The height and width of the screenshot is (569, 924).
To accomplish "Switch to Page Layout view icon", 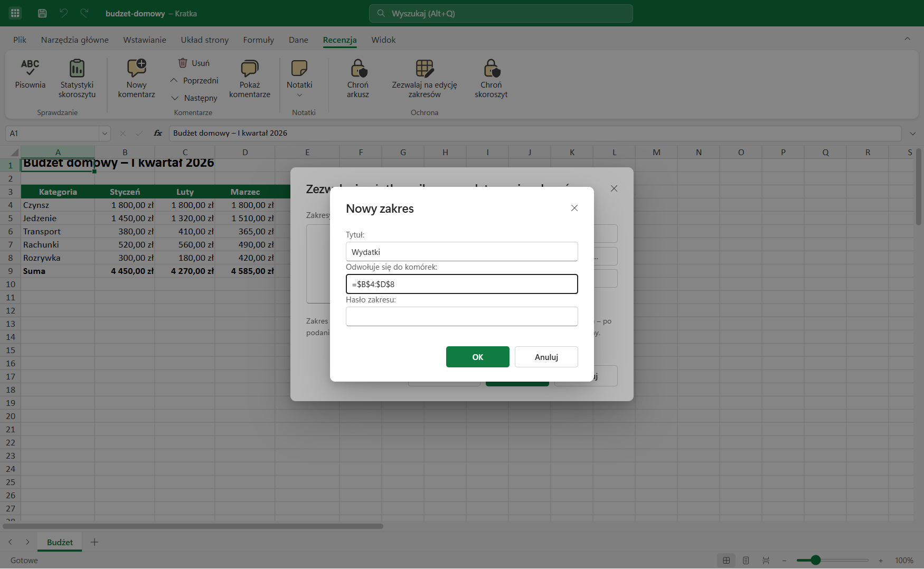I will (746, 560).
